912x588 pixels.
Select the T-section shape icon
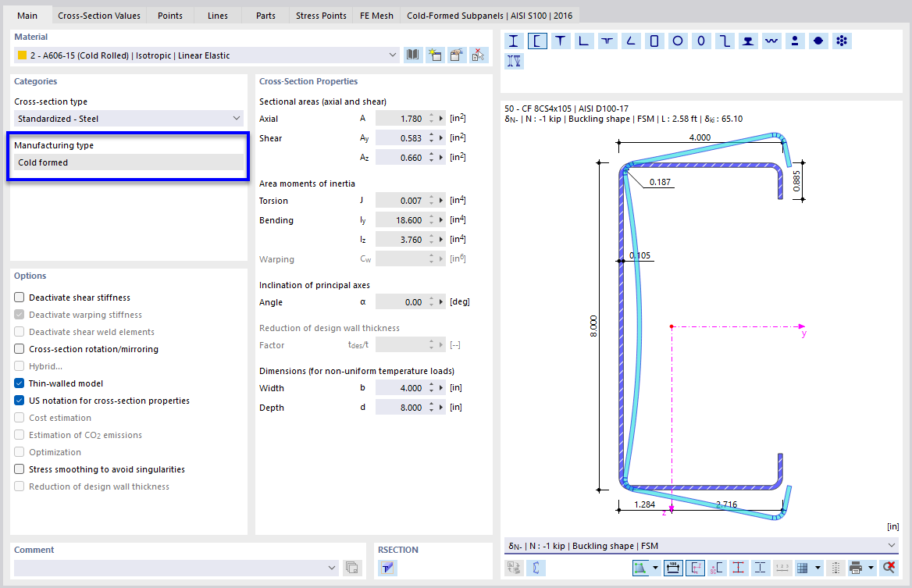pos(560,41)
